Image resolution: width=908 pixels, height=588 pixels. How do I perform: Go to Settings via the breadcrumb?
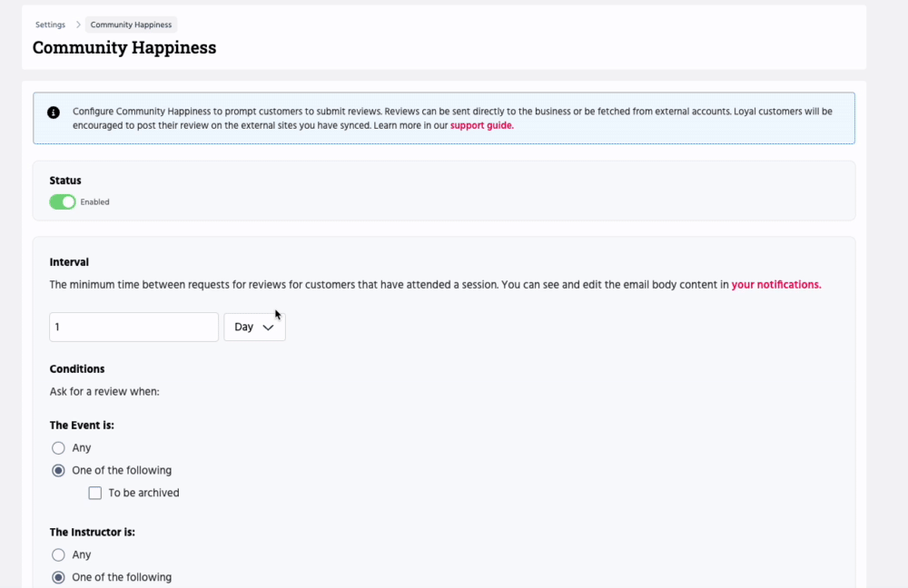[x=50, y=24]
